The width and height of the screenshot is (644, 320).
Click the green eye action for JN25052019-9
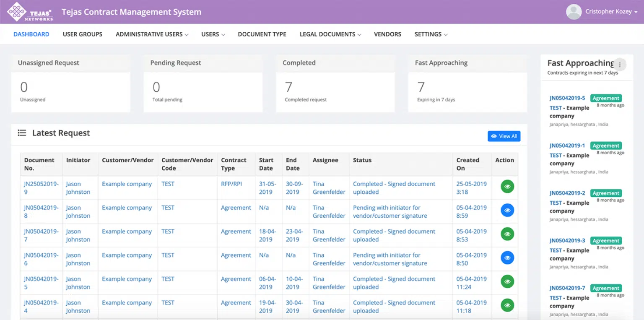507,186
